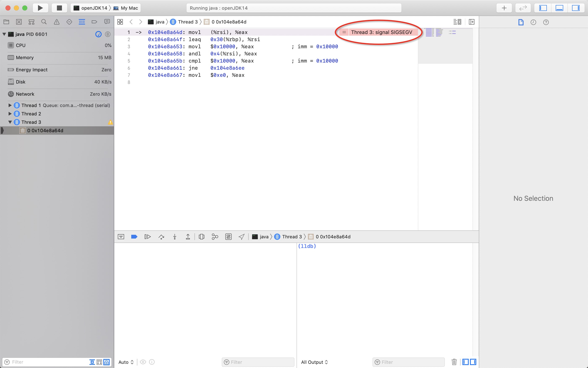Image resolution: width=588 pixels, height=368 pixels.
Task: Click the Stop button in toolbar
Action: pos(59,8)
